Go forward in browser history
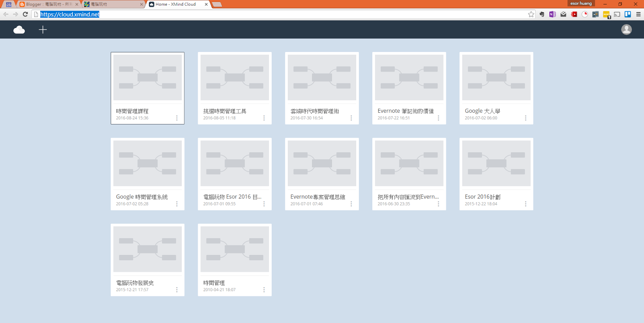The image size is (644, 323). pos(15,14)
